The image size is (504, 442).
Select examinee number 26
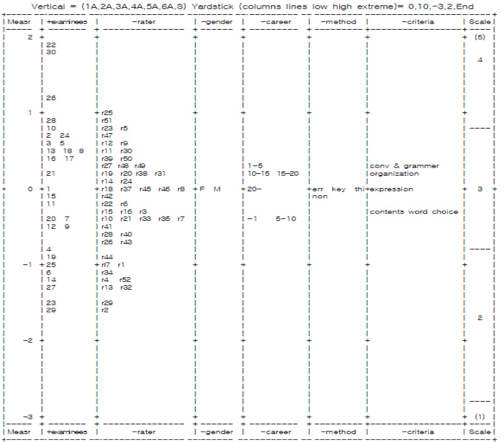coord(51,98)
